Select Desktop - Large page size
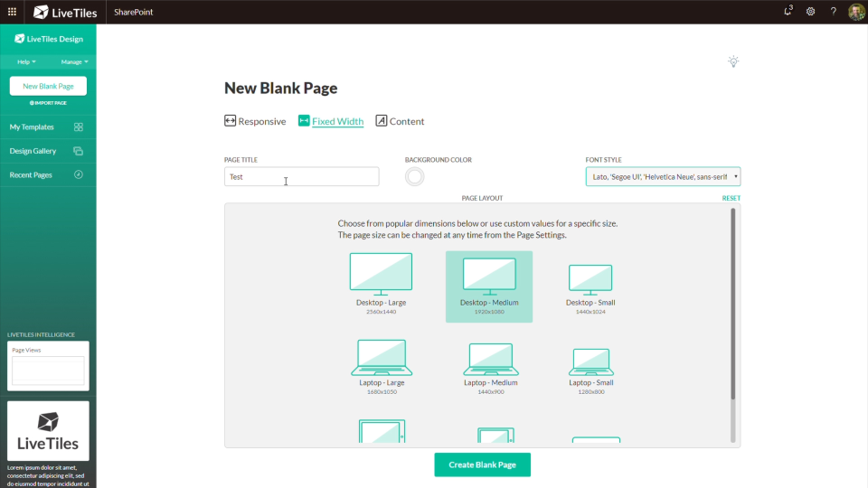 pos(381,284)
